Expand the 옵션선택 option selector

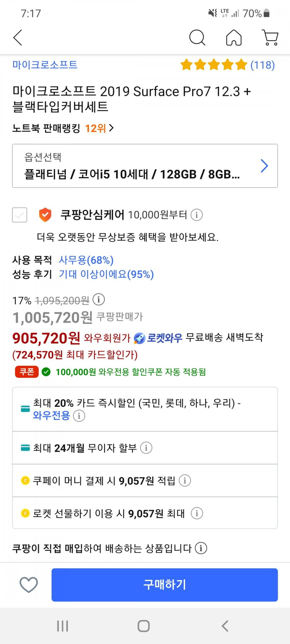(x=145, y=166)
